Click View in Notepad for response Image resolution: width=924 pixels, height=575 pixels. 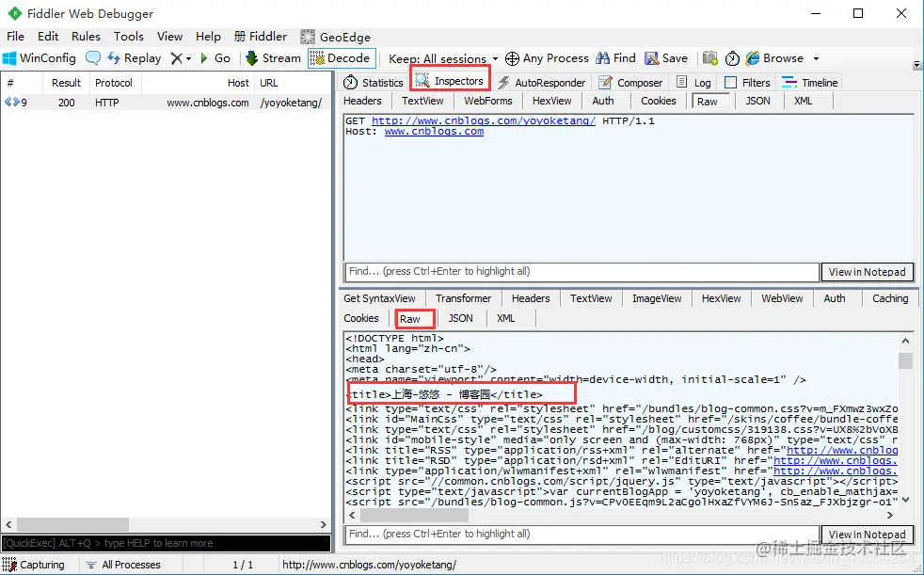pos(867,535)
